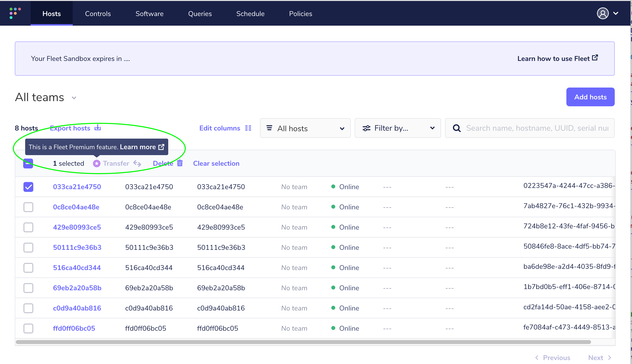Open the Learn more external link icon
This screenshot has width=632, height=364.
161,147
